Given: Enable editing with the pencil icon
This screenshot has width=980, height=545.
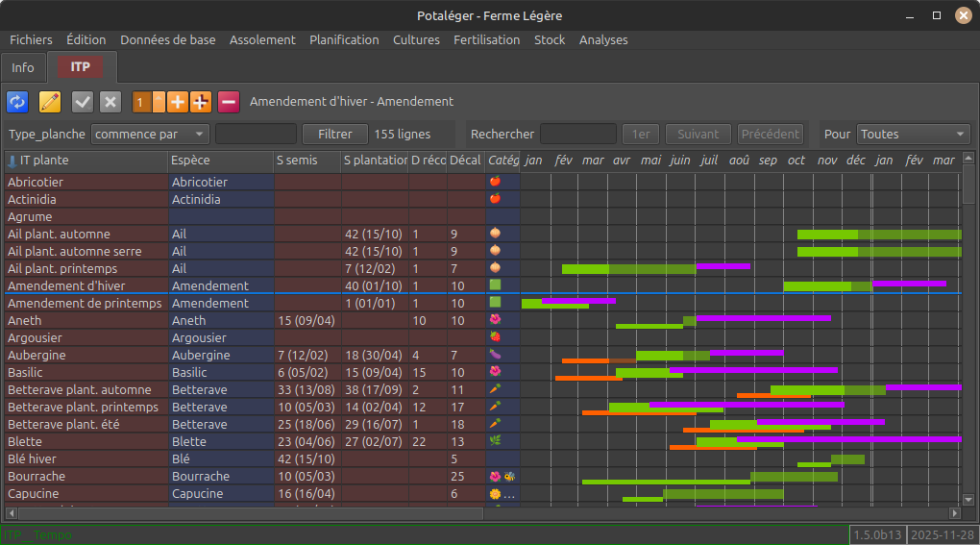Looking at the screenshot, I should click(x=50, y=102).
